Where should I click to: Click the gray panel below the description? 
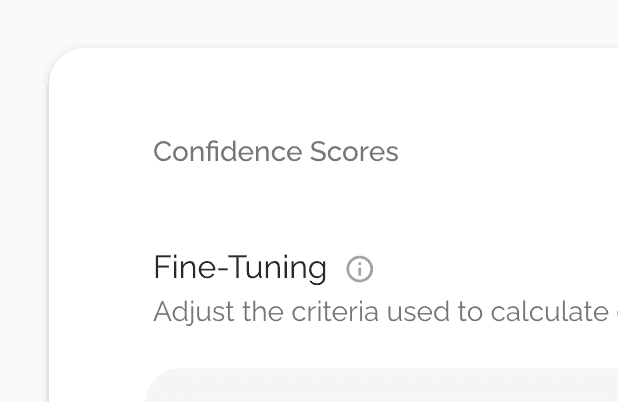[x=380, y=387]
